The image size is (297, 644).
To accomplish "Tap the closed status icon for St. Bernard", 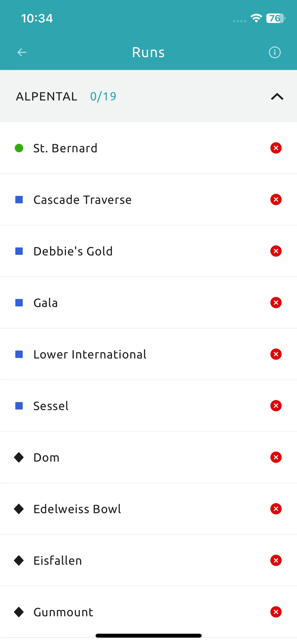I will [x=276, y=148].
